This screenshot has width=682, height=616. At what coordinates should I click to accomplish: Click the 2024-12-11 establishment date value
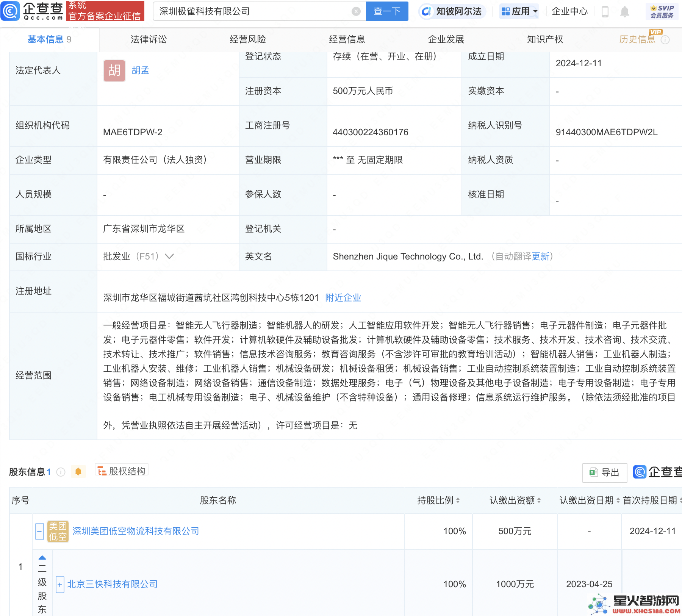[579, 63]
